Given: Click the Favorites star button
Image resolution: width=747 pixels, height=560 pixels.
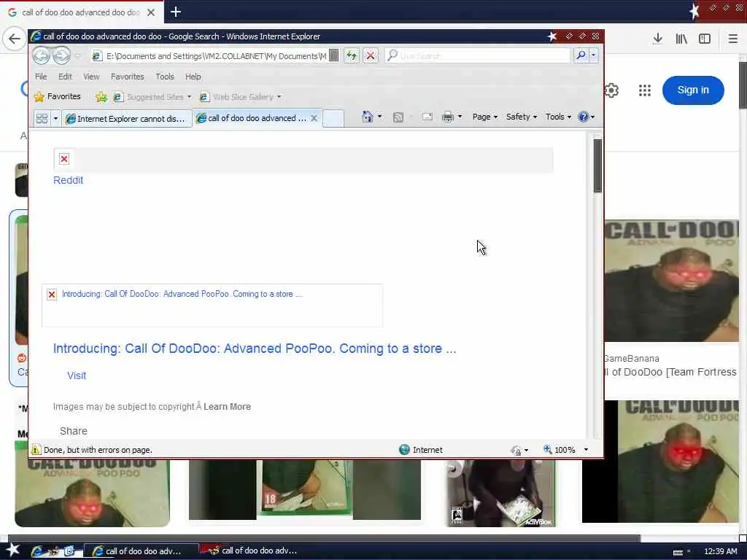Looking at the screenshot, I should [57, 97].
